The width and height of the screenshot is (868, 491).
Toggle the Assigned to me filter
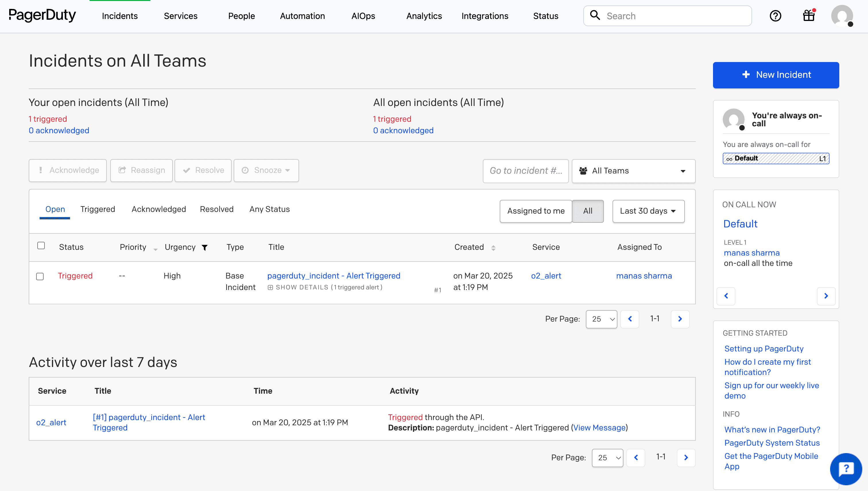pos(536,211)
